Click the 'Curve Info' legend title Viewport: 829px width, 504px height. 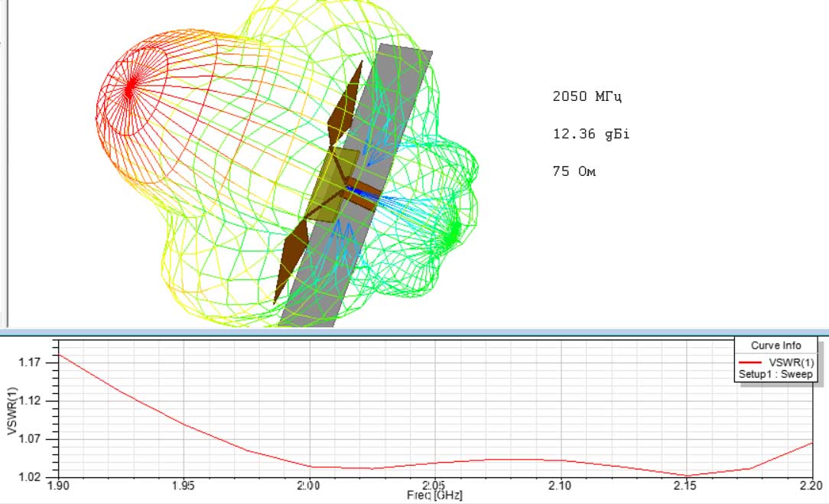coord(775,346)
